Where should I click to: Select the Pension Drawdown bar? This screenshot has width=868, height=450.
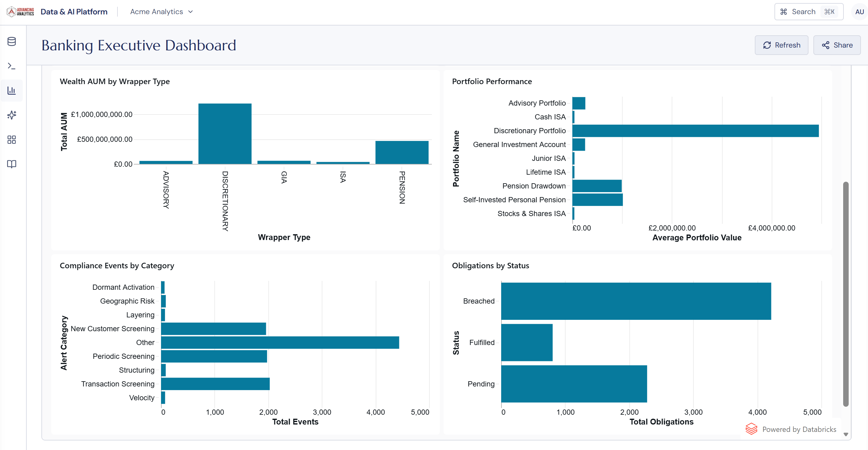click(597, 186)
